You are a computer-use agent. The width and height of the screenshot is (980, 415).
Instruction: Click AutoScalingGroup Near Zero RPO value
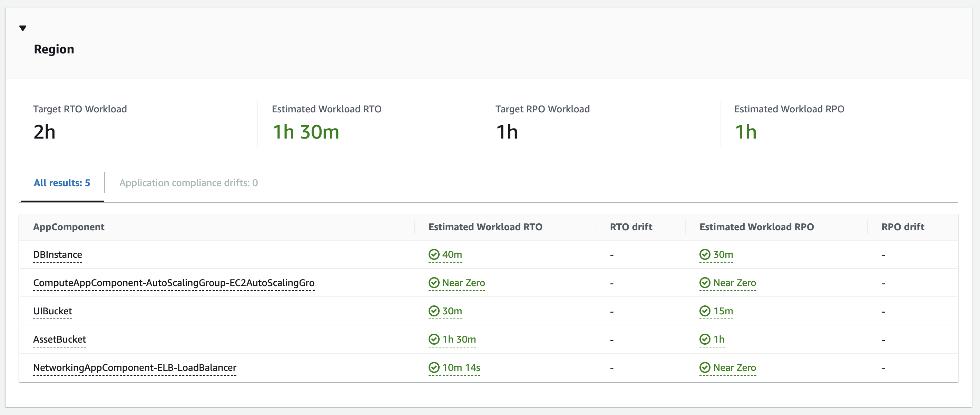734,283
